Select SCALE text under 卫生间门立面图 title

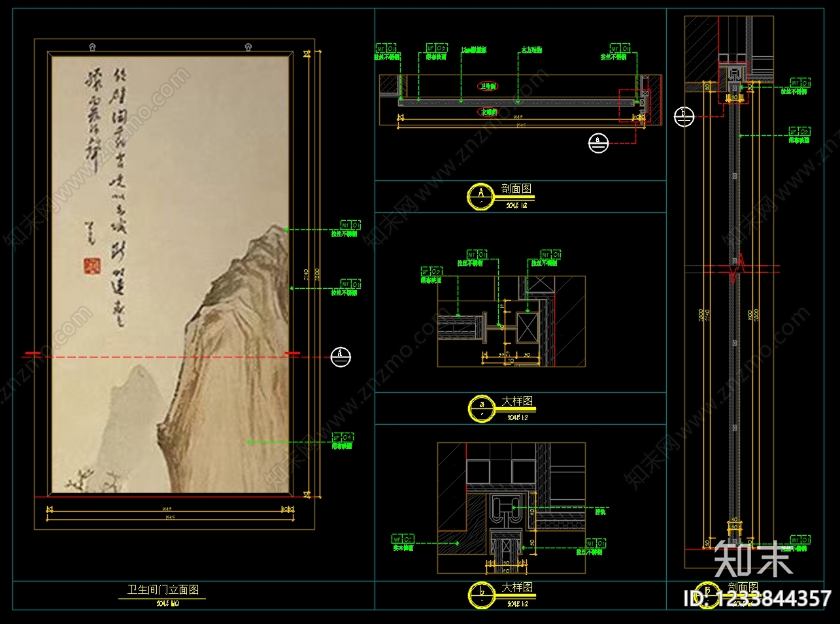coord(167,604)
